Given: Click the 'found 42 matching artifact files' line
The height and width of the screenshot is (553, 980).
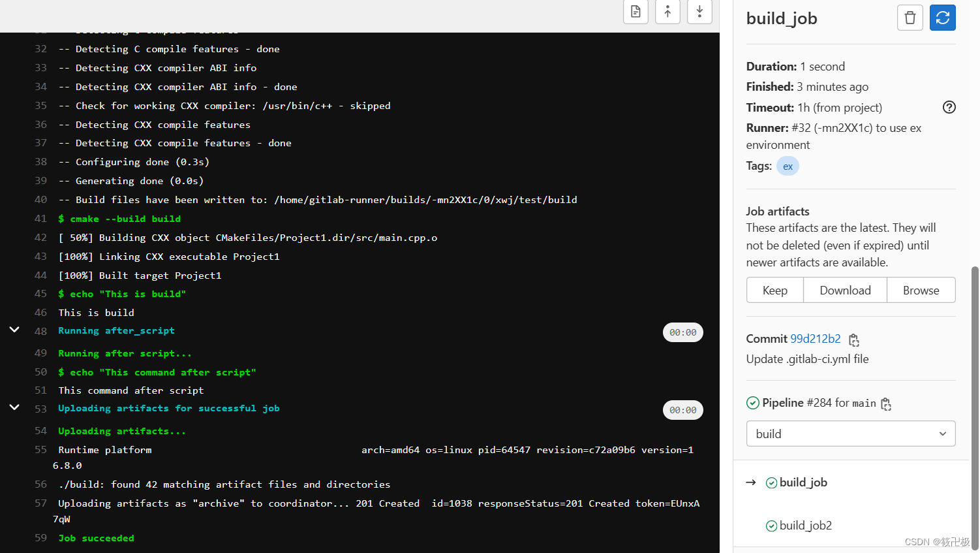Looking at the screenshot, I should click(224, 484).
